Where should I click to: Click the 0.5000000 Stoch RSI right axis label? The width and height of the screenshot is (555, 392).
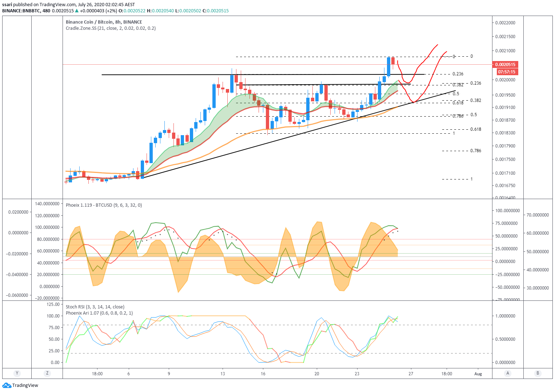pyautogui.click(x=505, y=339)
